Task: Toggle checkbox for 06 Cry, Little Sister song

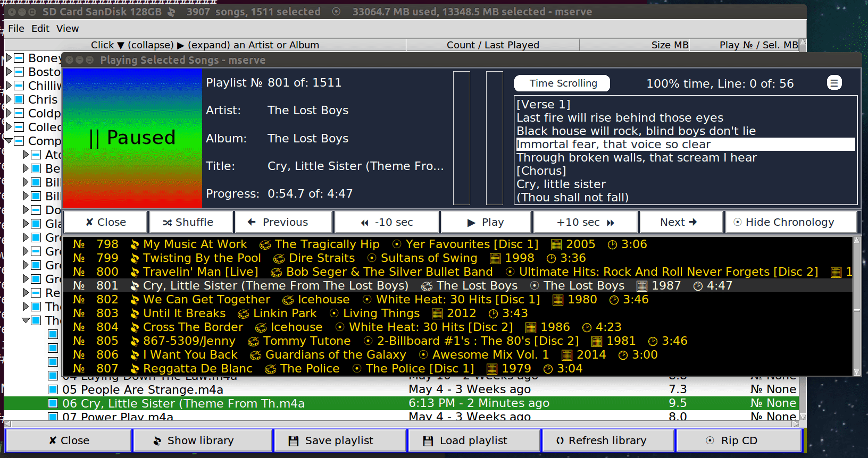Action: [53, 403]
